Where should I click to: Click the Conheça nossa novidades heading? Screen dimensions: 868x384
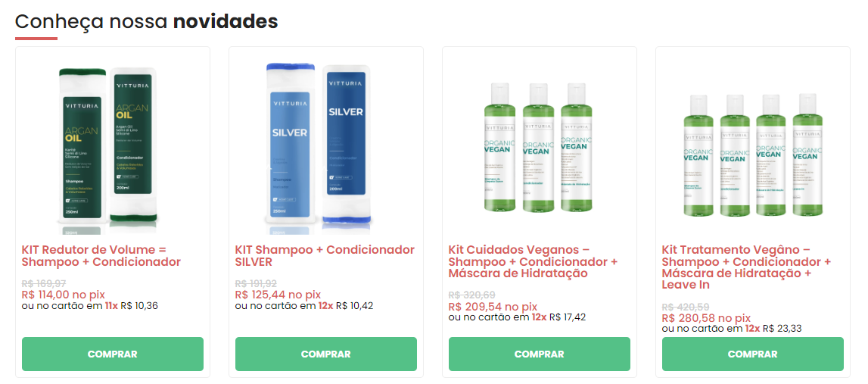[x=146, y=22]
